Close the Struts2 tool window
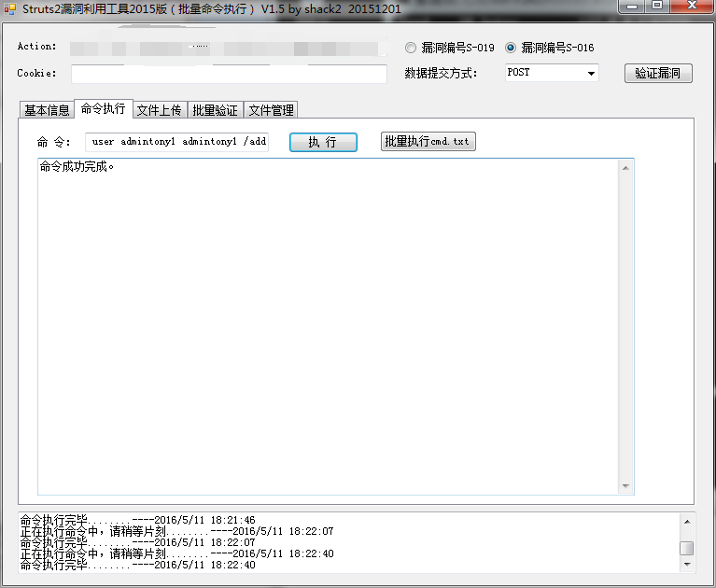This screenshot has height=588, width=716. pos(693,6)
